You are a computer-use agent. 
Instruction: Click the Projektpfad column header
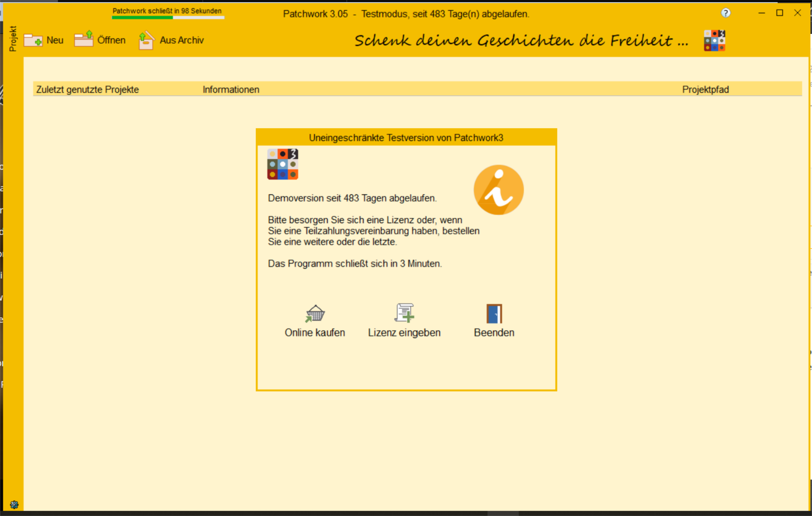pyautogui.click(x=705, y=90)
